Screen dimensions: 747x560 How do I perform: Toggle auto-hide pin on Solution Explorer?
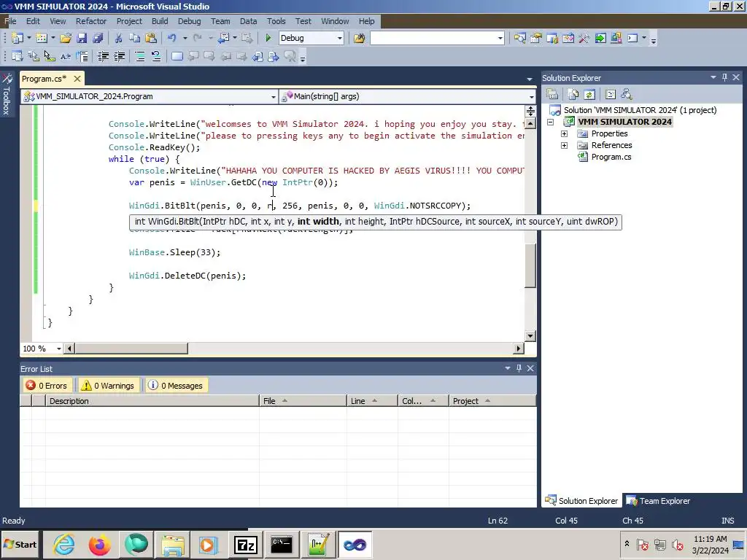724,77
